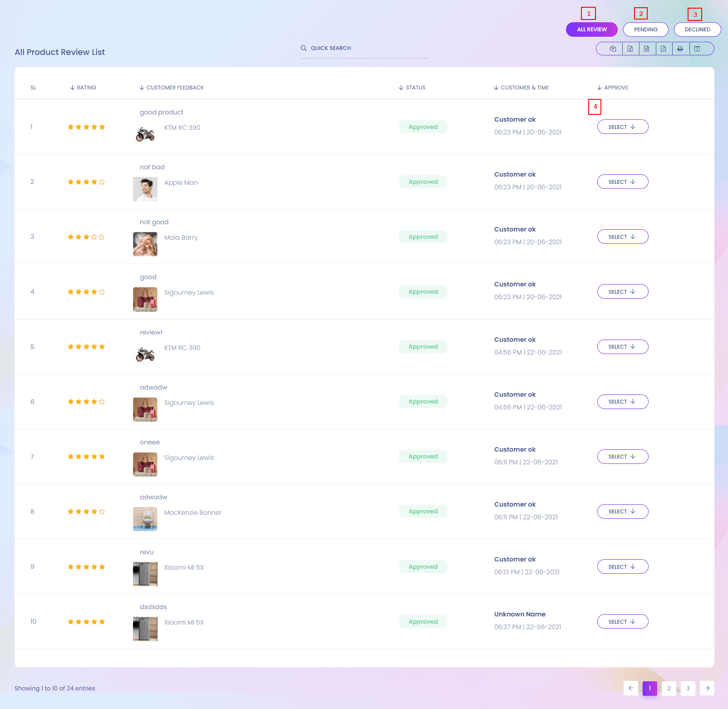The width and height of the screenshot is (728, 709).
Task: Export the review list to Excel
Action: coord(630,49)
